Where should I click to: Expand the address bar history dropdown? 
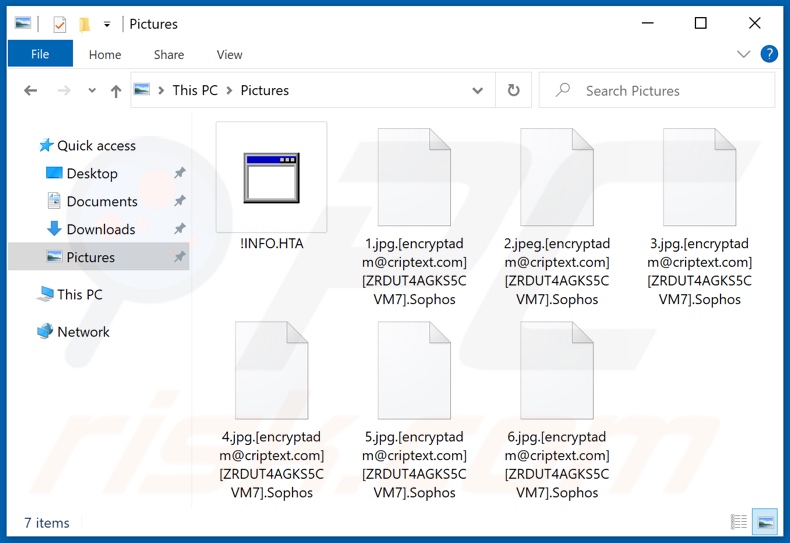477,91
